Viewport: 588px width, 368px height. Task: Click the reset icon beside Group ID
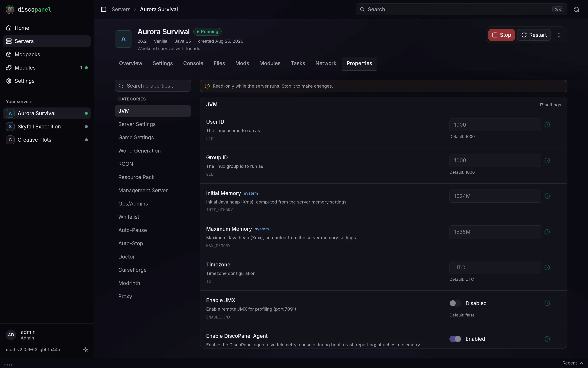coord(547,161)
